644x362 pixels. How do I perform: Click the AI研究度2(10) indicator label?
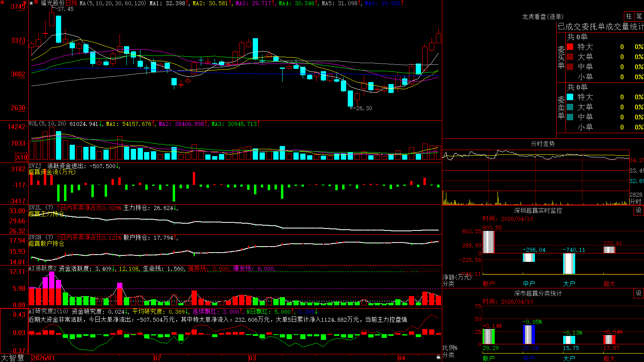pyautogui.click(x=48, y=311)
